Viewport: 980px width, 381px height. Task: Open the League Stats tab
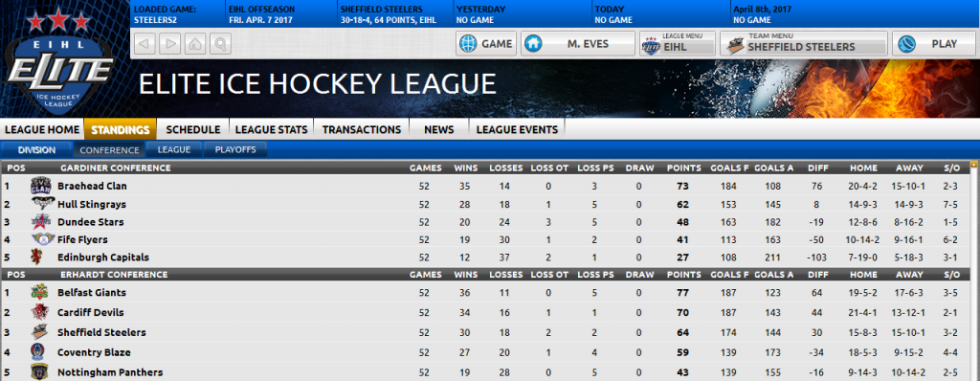tap(271, 129)
